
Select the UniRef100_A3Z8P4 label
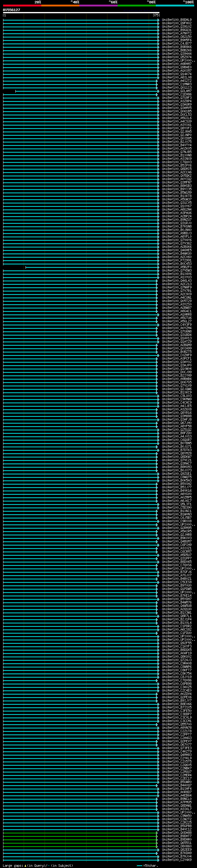pyautogui.click(x=177, y=101)
